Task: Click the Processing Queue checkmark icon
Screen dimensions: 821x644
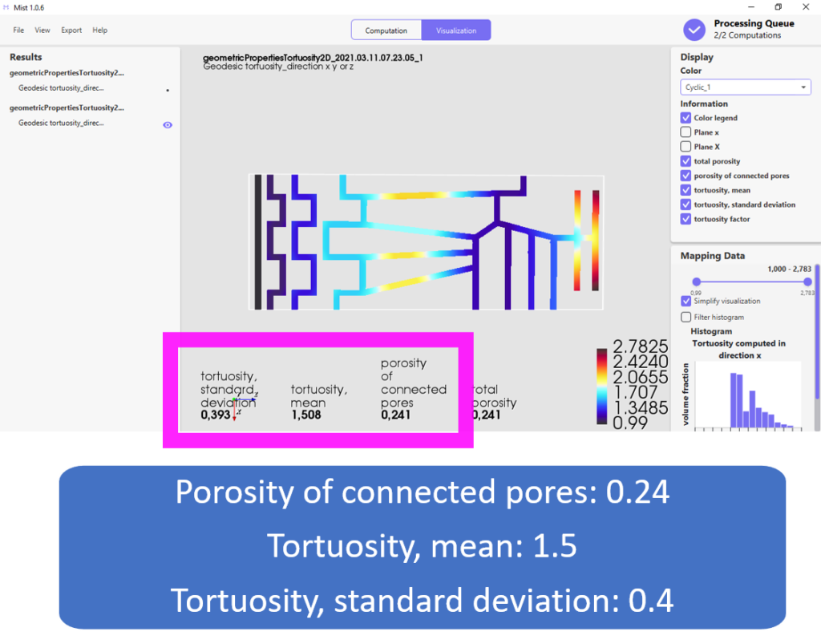Action: (694, 30)
